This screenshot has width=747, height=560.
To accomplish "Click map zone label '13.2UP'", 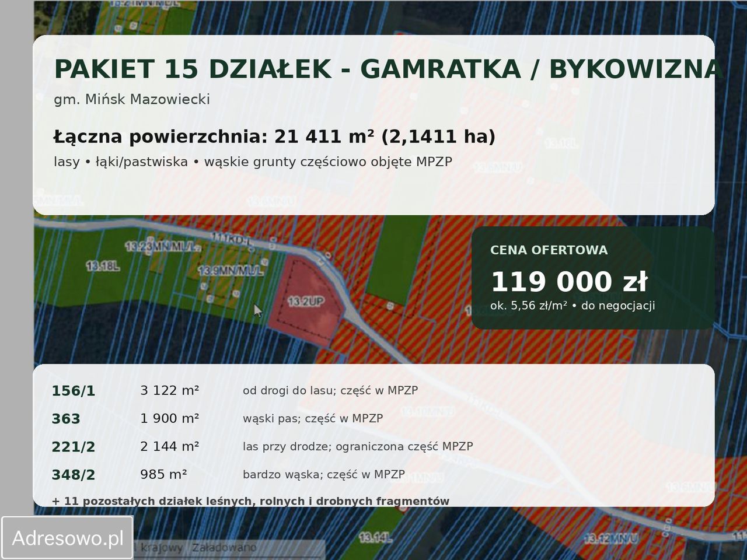I will point(306,302).
